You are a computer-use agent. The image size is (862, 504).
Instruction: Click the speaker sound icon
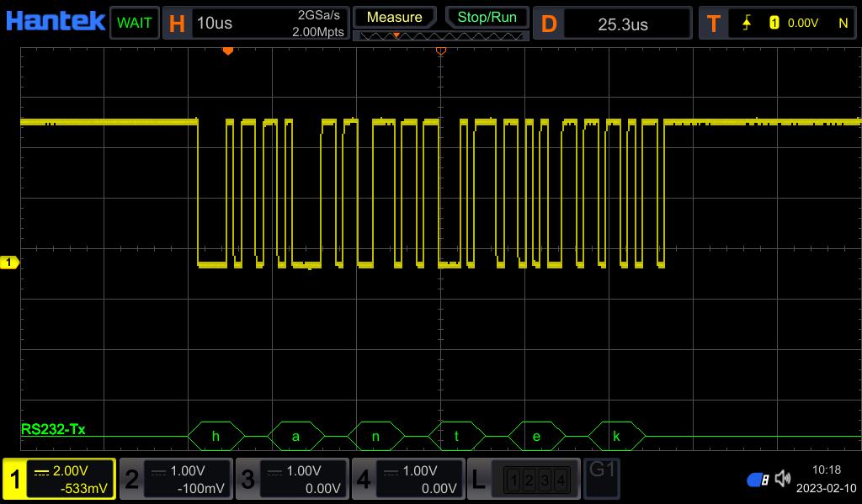click(x=783, y=479)
